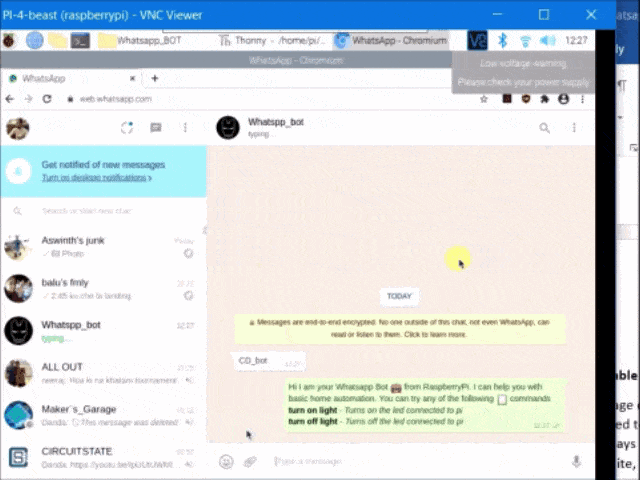Click the Bluetooth icon in system tray
The image size is (640, 480).
[x=503, y=41]
